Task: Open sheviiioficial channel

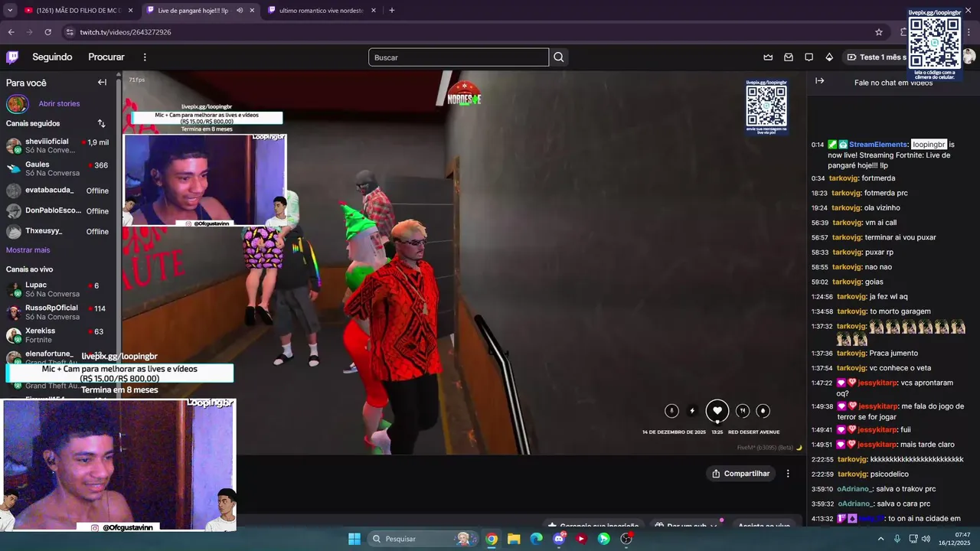Action: (57, 145)
